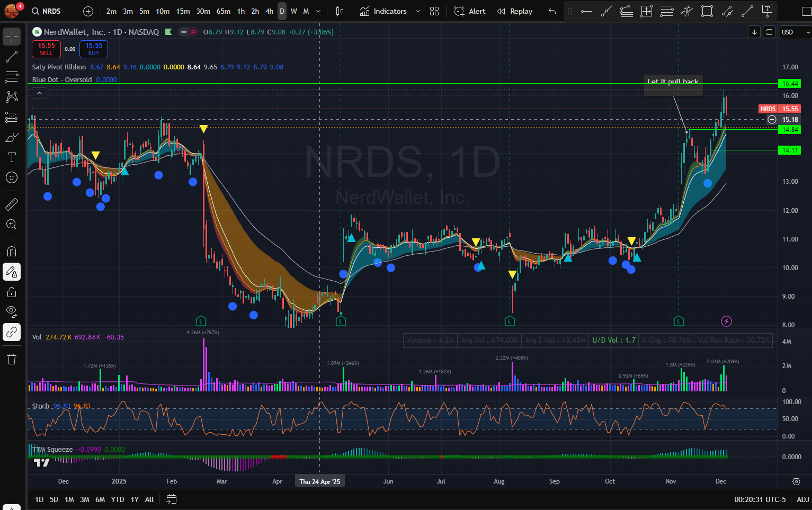Image resolution: width=812 pixels, height=510 pixels.
Task: Add symbol to compare with plus
Action: tap(88, 11)
